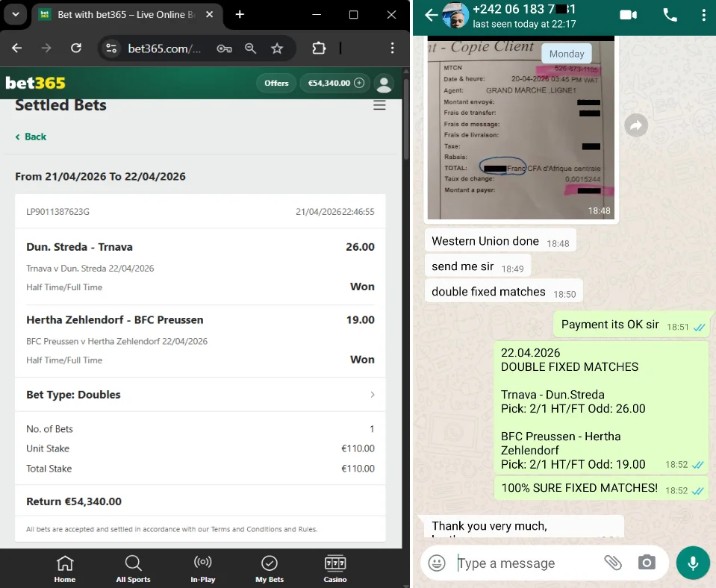Start a WhatsApp video call
The height and width of the screenshot is (588, 716).
[629, 15]
